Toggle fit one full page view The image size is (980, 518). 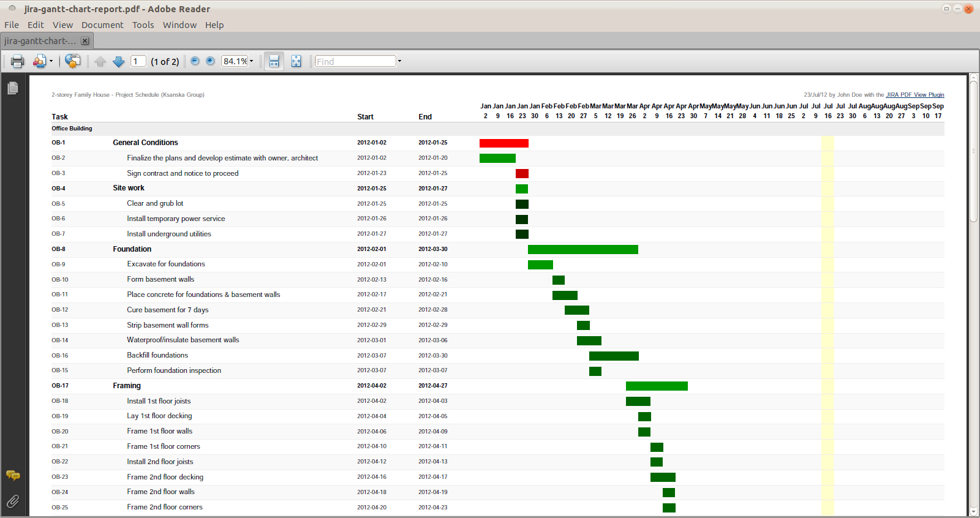296,61
